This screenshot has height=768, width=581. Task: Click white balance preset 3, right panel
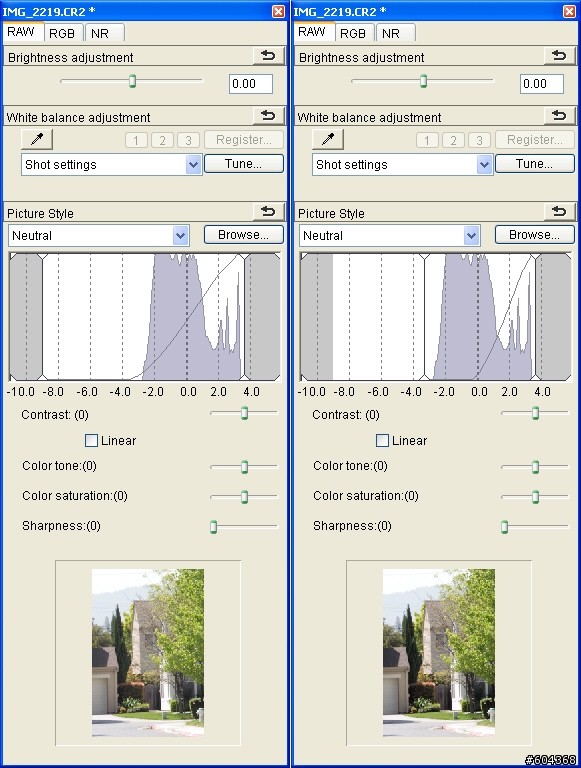[479, 141]
